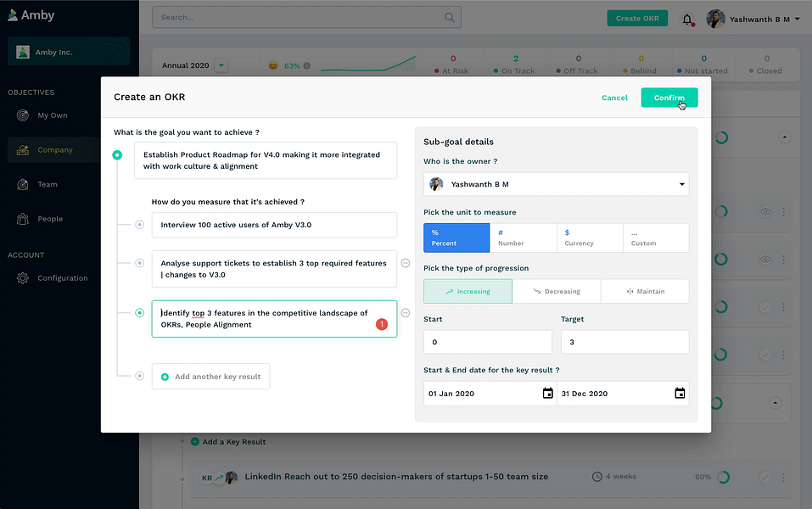Viewport: 812px width, 509px height.
Task: Open the My Own objectives page
Action: click(x=52, y=115)
